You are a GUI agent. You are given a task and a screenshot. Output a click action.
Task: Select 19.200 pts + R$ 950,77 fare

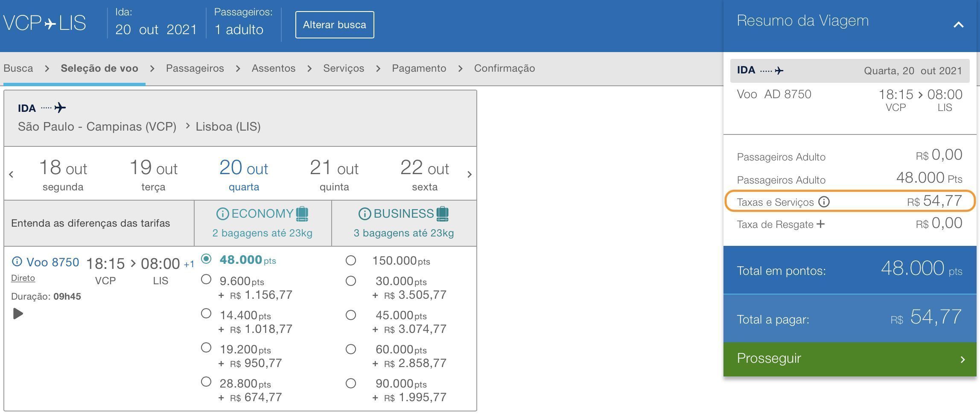[206, 348]
